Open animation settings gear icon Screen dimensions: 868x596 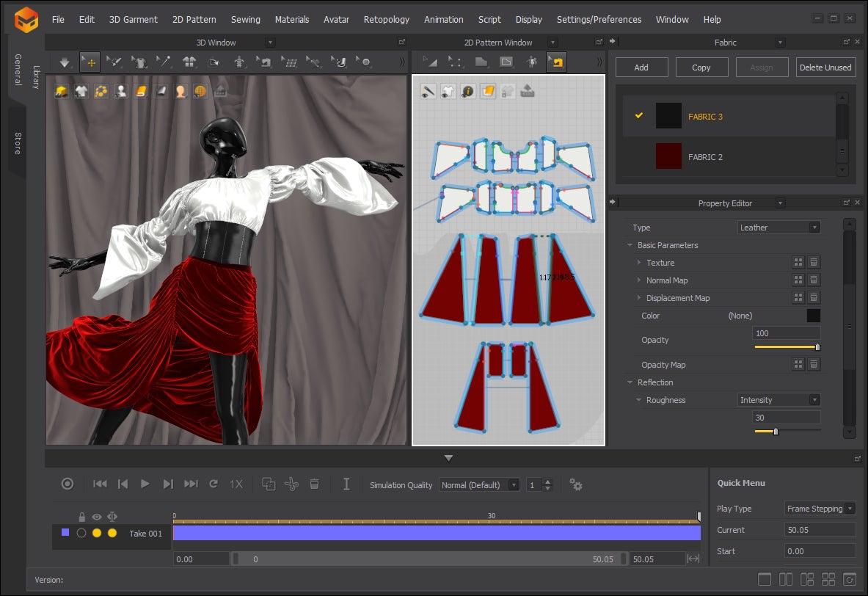(x=576, y=484)
